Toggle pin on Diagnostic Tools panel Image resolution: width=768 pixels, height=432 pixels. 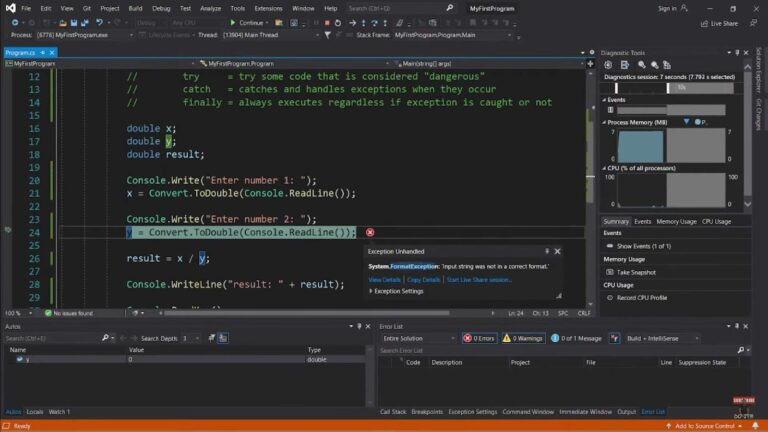[x=737, y=52]
